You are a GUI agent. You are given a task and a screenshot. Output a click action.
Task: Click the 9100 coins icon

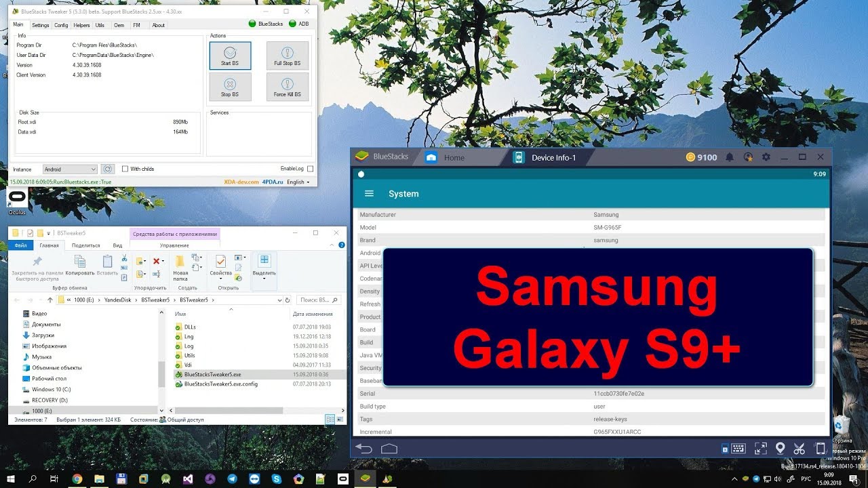pos(690,157)
